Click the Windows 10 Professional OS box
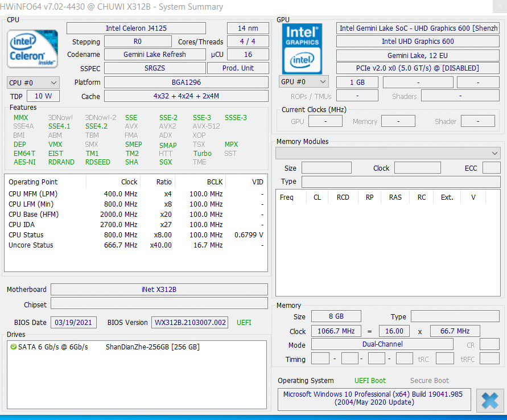Viewport: 507px width, 420px height. (374, 399)
